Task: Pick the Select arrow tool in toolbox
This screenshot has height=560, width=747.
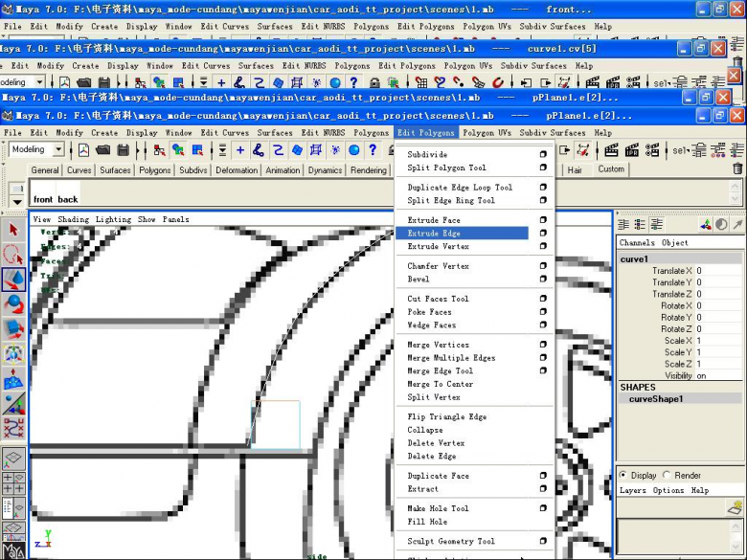Action: (x=13, y=231)
